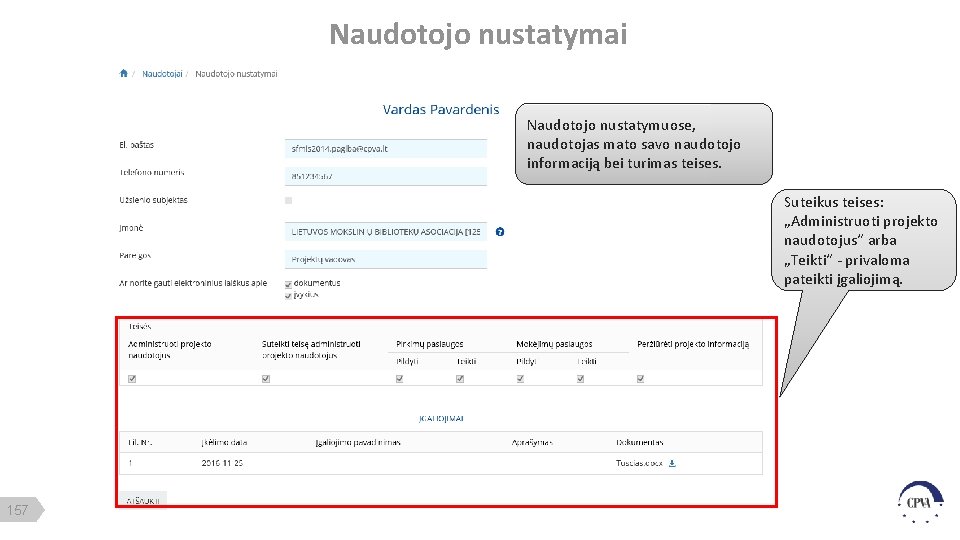Click the Įmonė organization field
The height and width of the screenshot is (540, 960).
(x=386, y=232)
